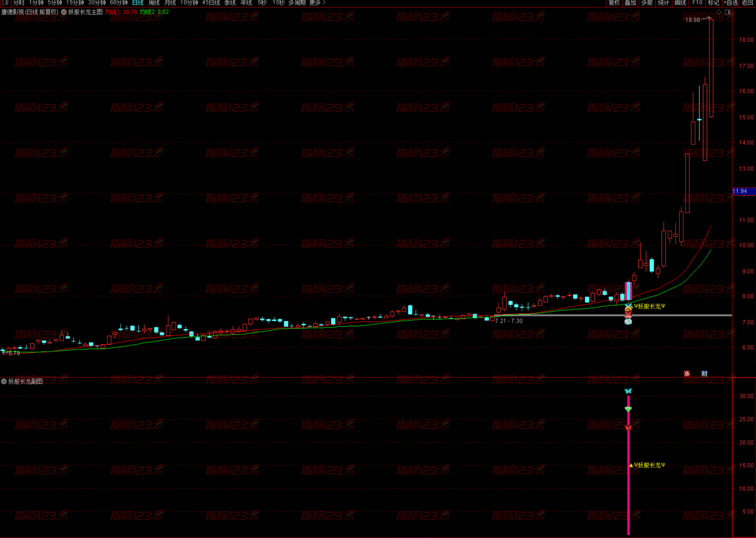The width and height of the screenshot is (756, 538).
Task: Click the 30.00 sub-chart axis label
Action: click(746, 396)
